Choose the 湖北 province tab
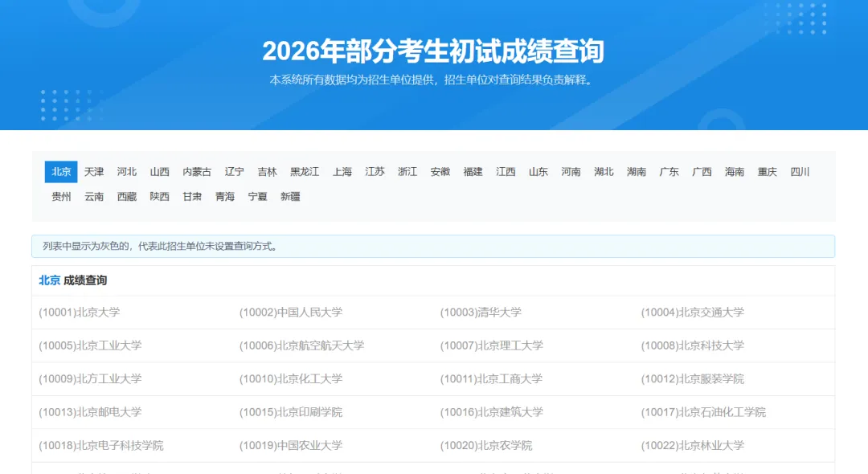The height and width of the screenshot is (474, 868). point(604,172)
